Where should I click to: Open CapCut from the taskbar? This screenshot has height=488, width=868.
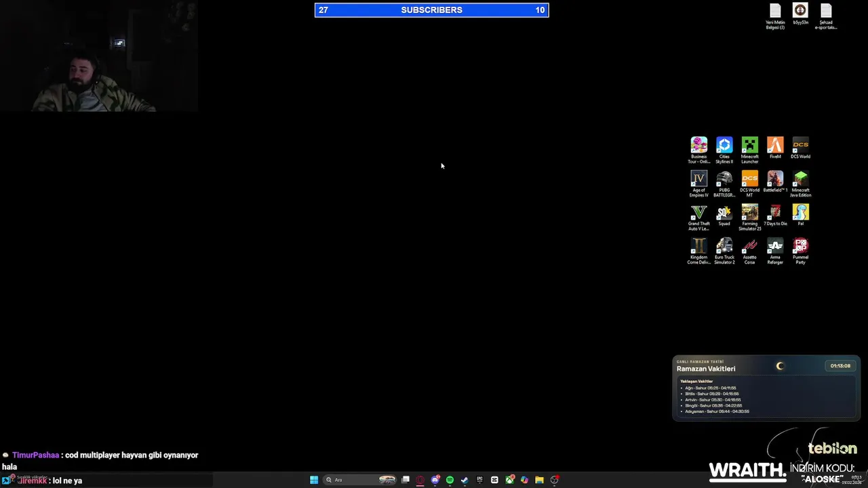[x=494, y=480]
